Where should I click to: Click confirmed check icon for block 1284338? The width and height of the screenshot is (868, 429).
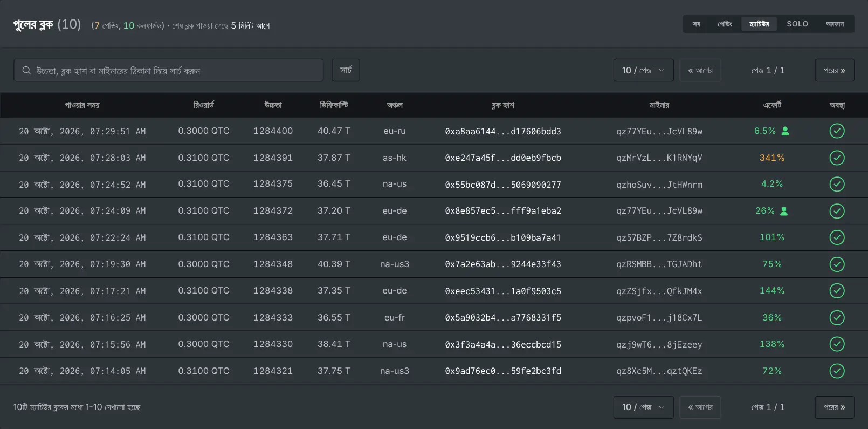pyautogui.click(x=837, y=291)
